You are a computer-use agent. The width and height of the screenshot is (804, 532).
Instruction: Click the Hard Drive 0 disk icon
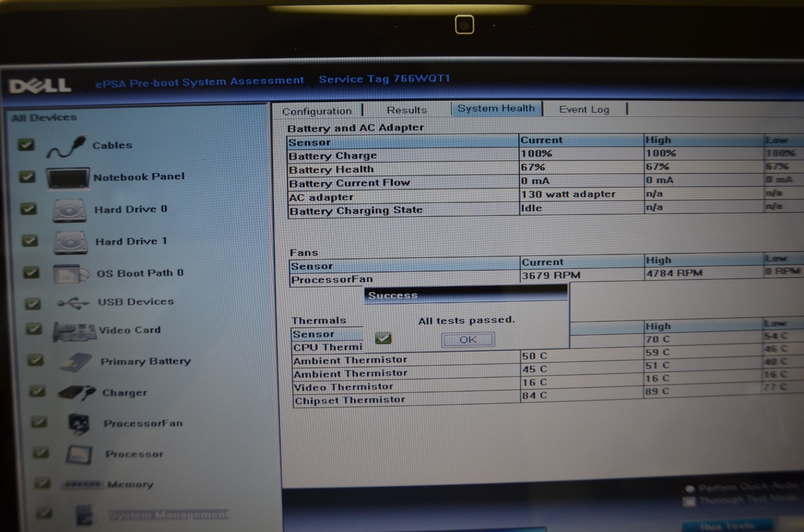70,210
